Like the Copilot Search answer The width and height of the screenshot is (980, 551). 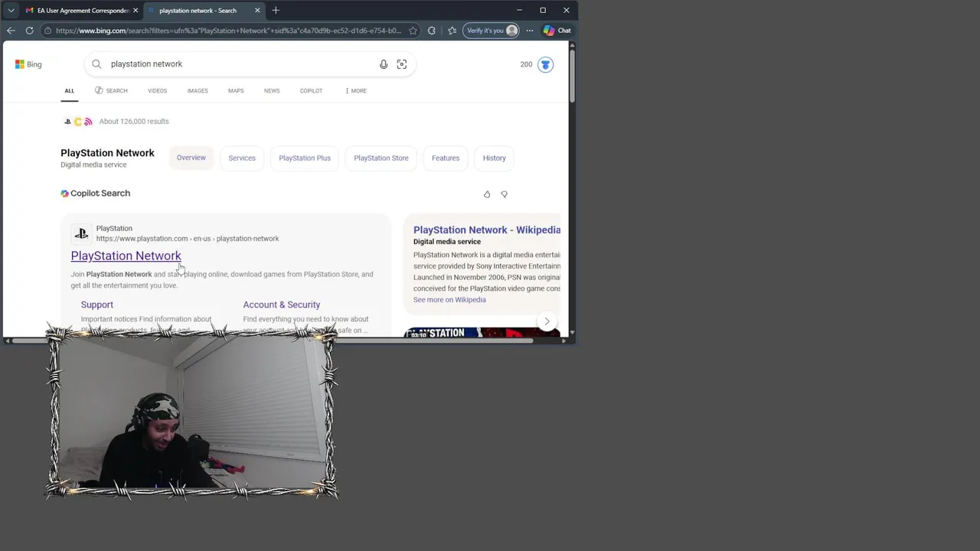[487, 194]
